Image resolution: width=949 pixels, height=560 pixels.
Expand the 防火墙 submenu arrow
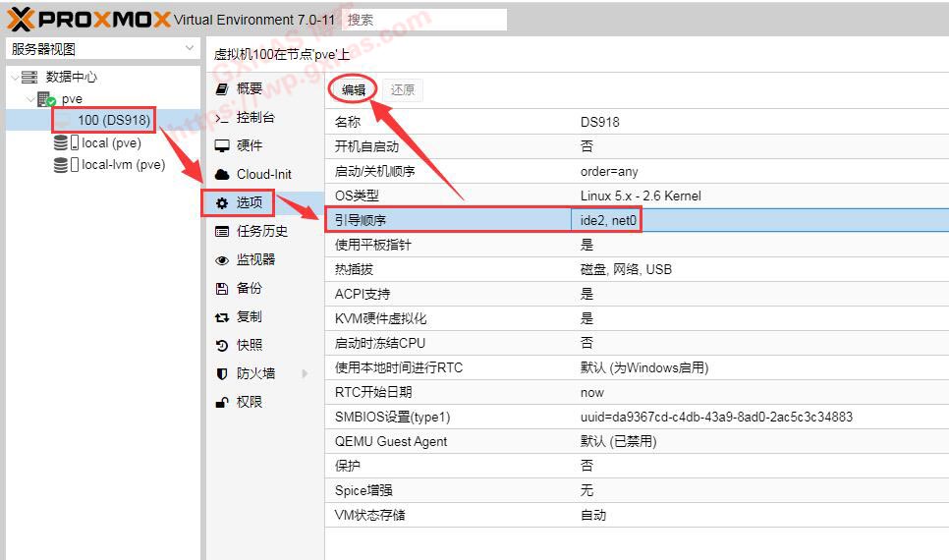pos(305,373)
